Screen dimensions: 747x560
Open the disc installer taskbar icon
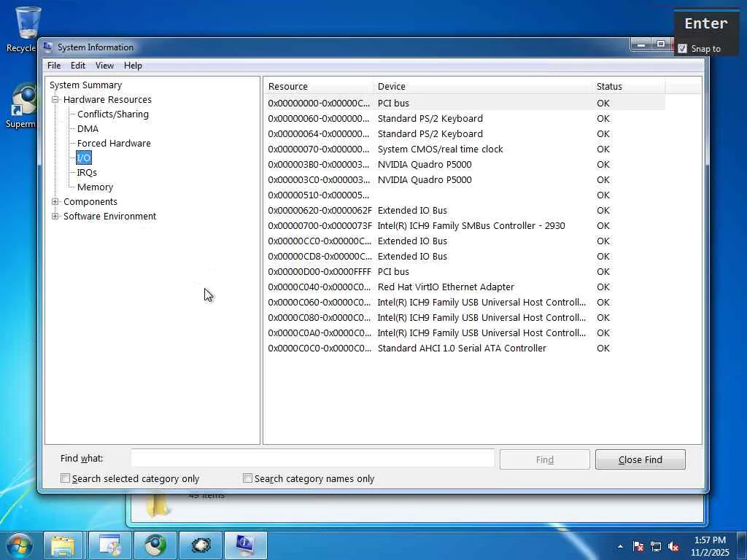coord(109,545)
